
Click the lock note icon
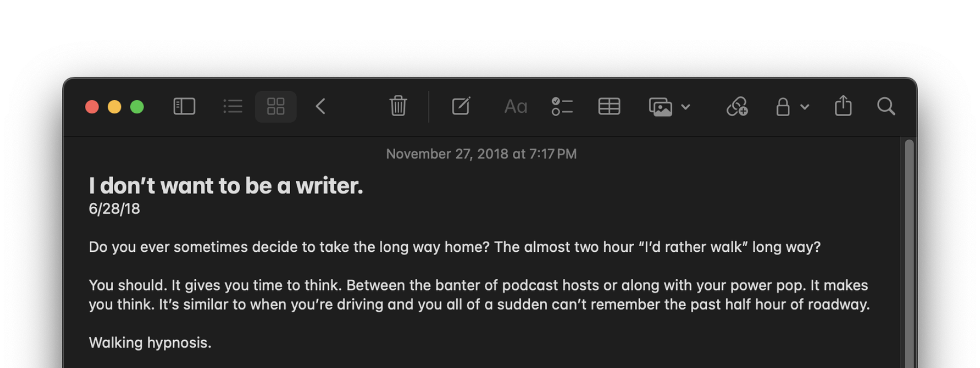pos(783,106)
